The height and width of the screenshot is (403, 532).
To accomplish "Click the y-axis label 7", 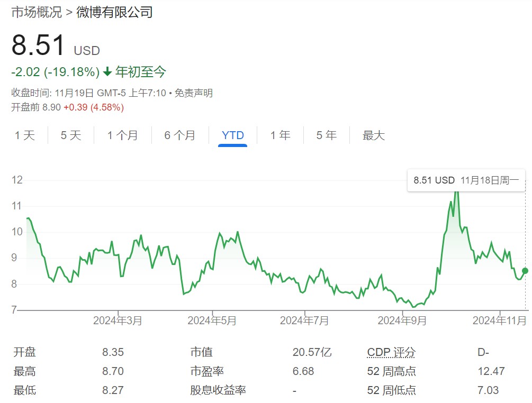I will (x=14, y=310).
